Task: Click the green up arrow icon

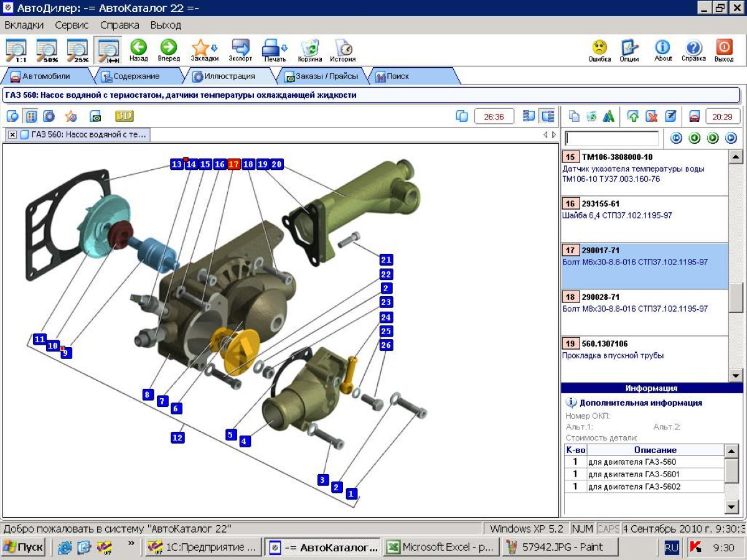Action: (x=633, y=116)
